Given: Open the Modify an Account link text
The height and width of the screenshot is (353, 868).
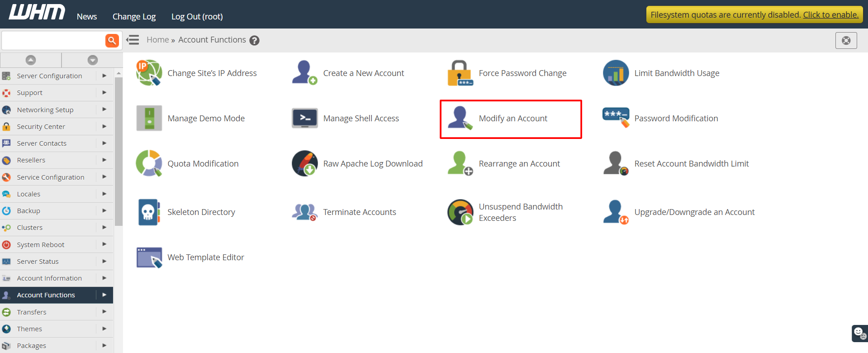Looking at the screenshot, I should [x=513, y=118].
